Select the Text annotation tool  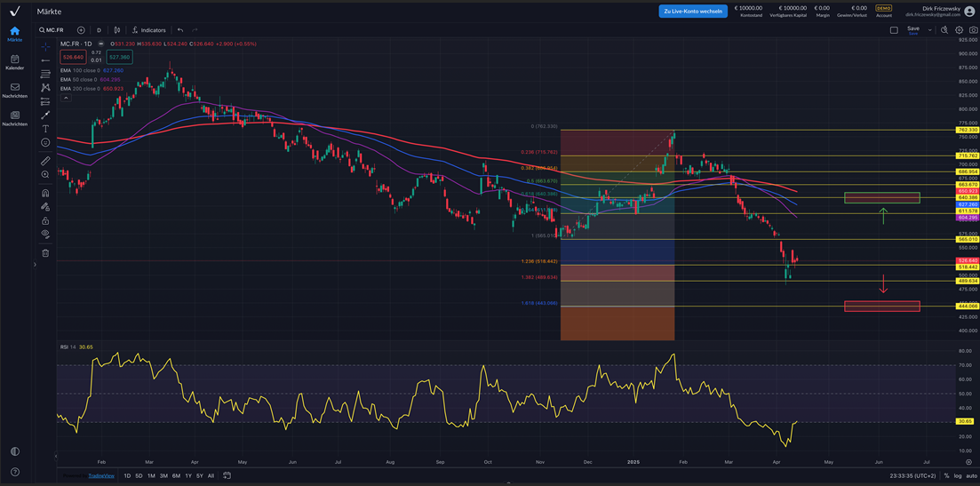pyautogui.click(x=45, y=129)
